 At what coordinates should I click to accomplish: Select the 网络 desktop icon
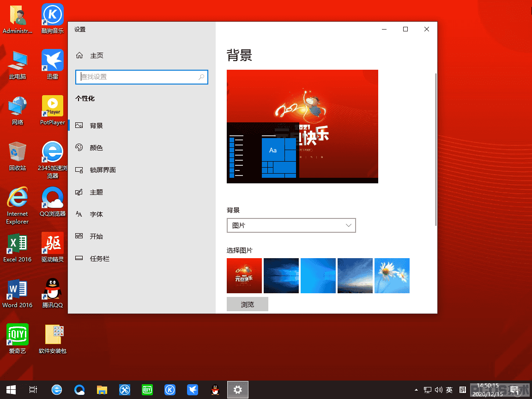click(18, 111)
